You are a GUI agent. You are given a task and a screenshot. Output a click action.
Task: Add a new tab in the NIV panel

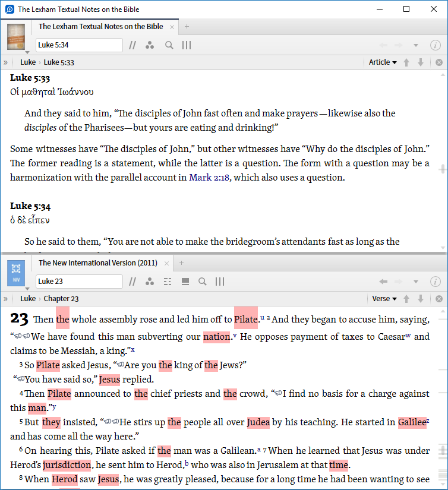[x=181, y=263]
